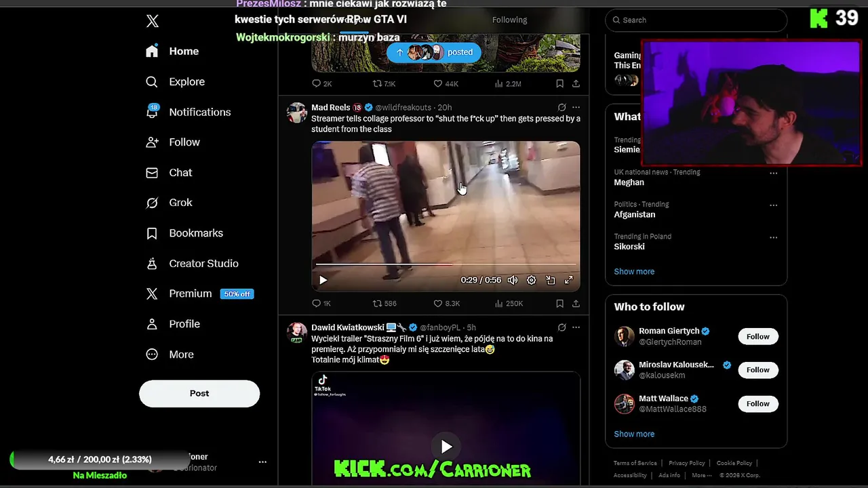The width and height of the screenshot is (868, 488).
Task: Open the Explore page
Action: (176, 82)
